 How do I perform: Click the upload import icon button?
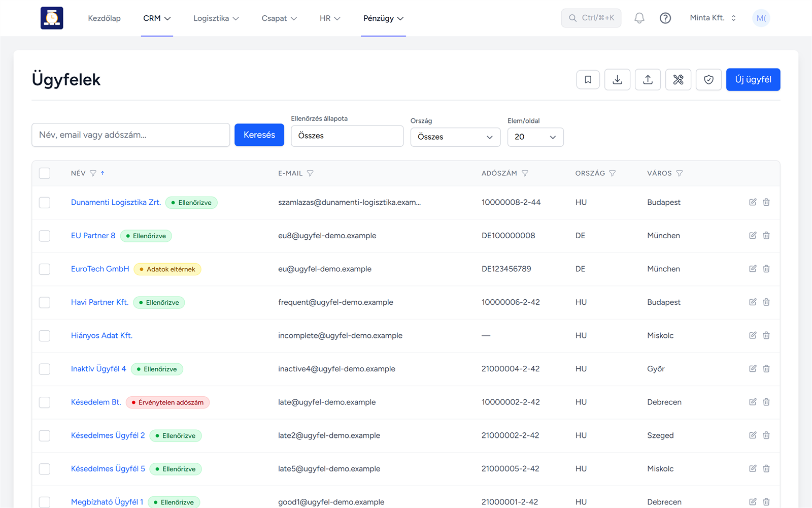(648, 80)
